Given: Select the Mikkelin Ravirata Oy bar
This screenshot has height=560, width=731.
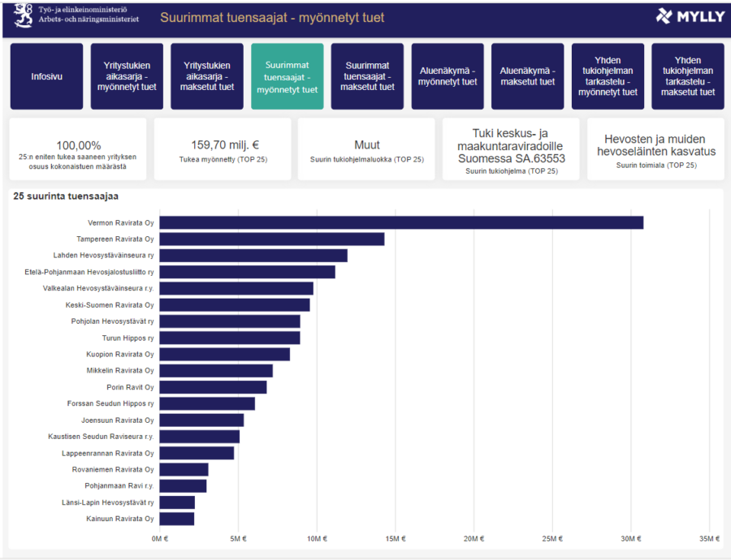Looking at the screenshot, I should pyautogui.click(x=216, y=371).
